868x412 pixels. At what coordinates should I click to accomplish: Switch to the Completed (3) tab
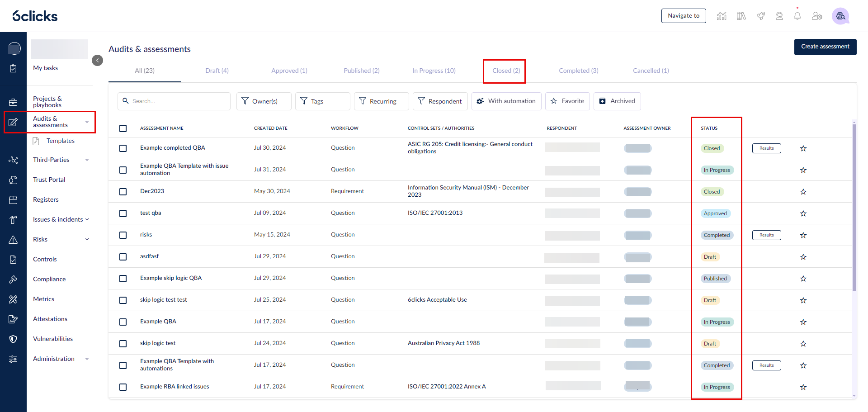[579, 71]
